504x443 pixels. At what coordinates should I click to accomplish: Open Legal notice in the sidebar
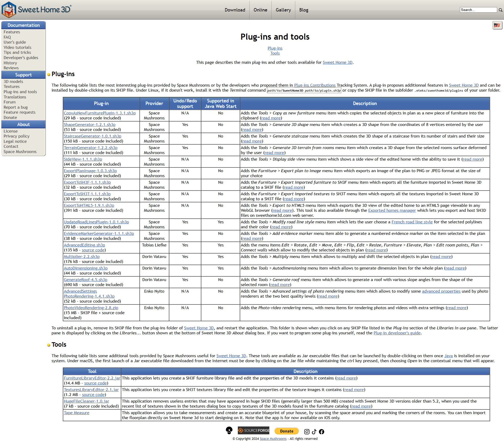(15, 141)
